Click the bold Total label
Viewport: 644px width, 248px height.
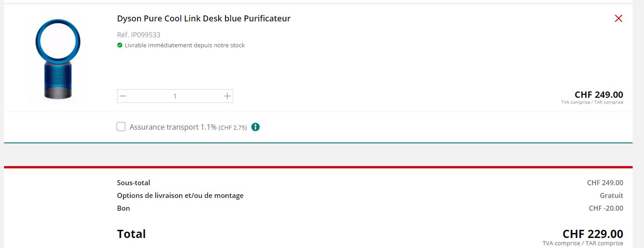click(x=131, y=234)
